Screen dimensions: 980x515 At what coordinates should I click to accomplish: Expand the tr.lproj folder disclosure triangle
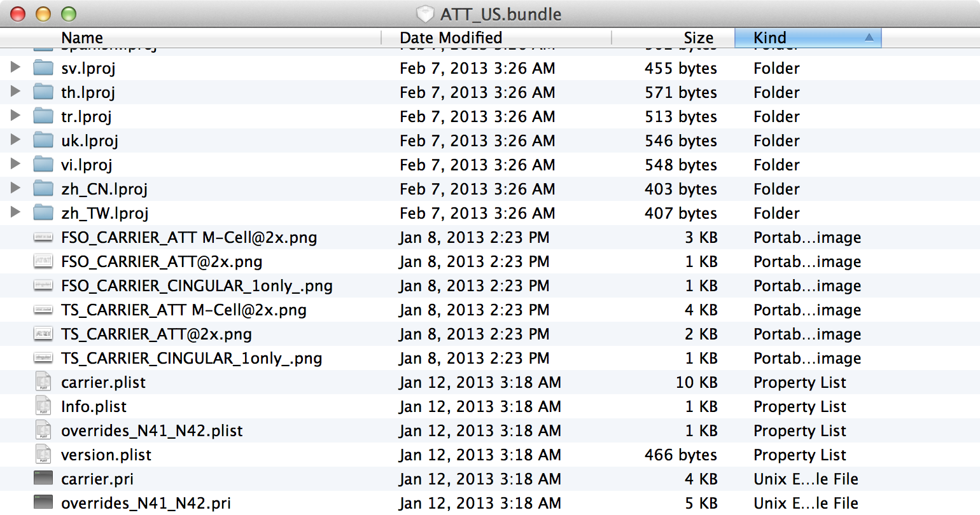coord(15,115)
